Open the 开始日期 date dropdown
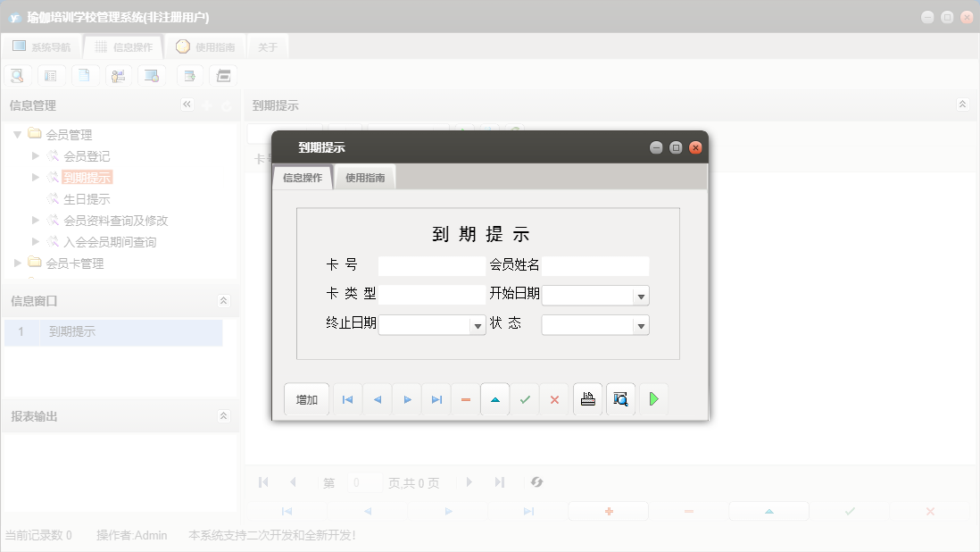The image size is (980, 552). [641, 295]
